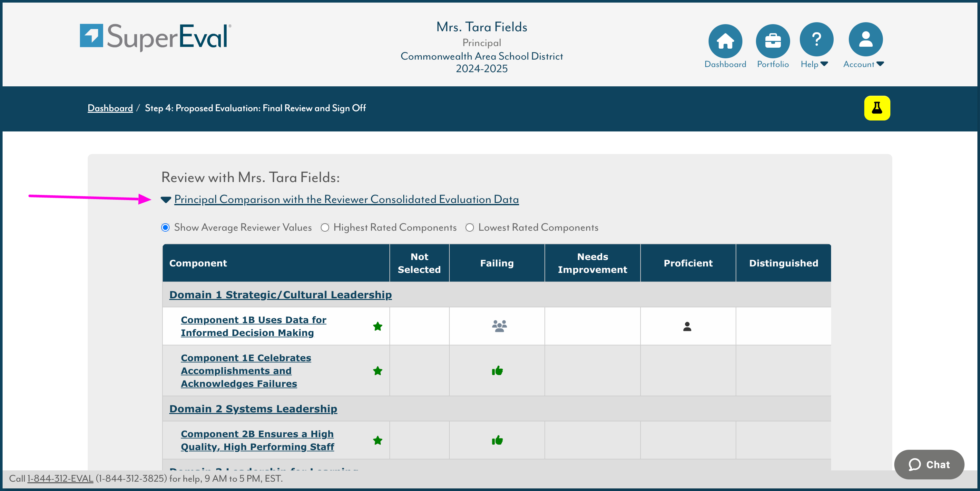Open the Dashboard home icon
Viewport: 980px width, 491px height.
[x=725, y=41]
